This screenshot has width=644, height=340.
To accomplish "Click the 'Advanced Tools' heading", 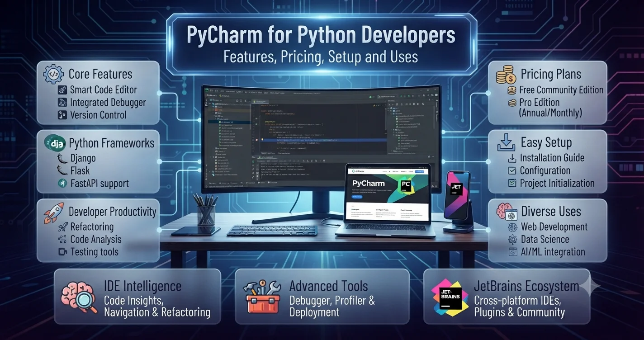I will click(328, 286).
